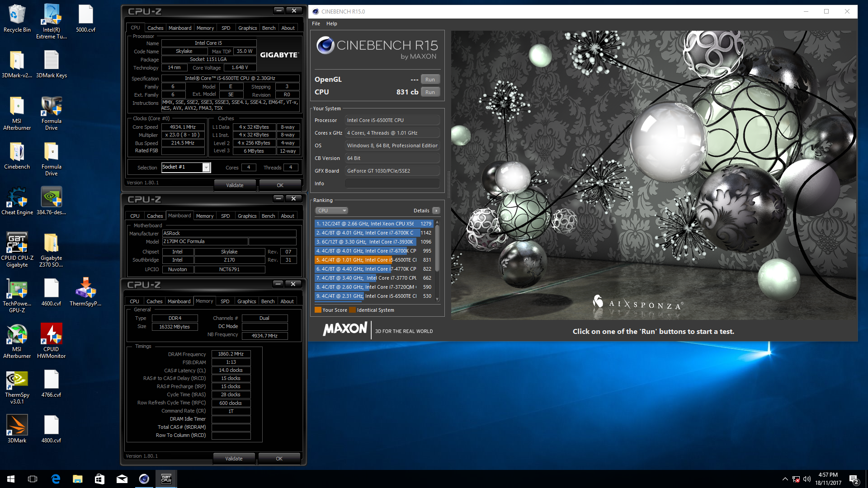Launch the lower MSI Afterburner shortcut by HWMonitor

click(17, 341)
